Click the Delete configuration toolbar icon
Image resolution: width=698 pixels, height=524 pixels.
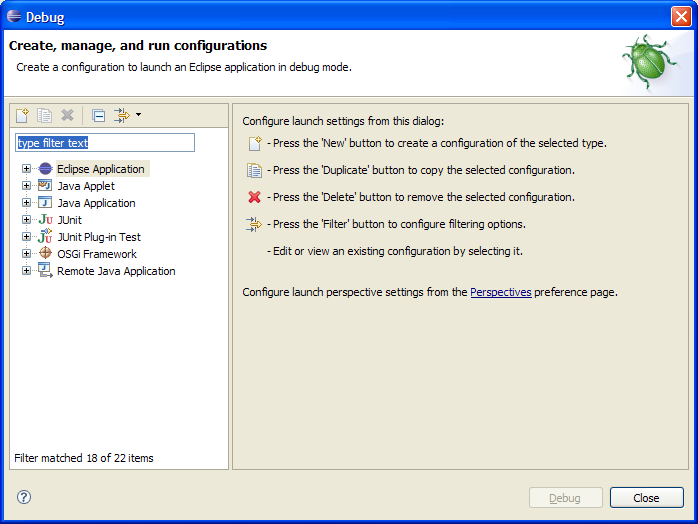[x=67, y=115]
